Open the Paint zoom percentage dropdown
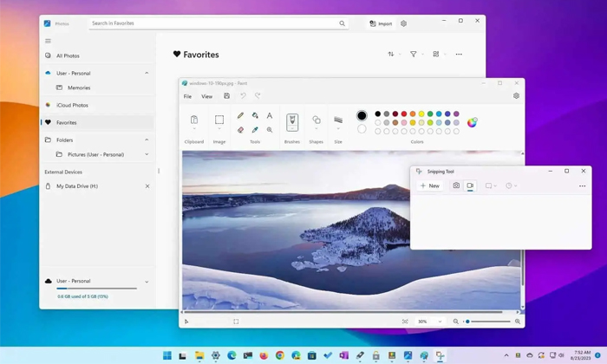The image size is (607, 364). 440,322
